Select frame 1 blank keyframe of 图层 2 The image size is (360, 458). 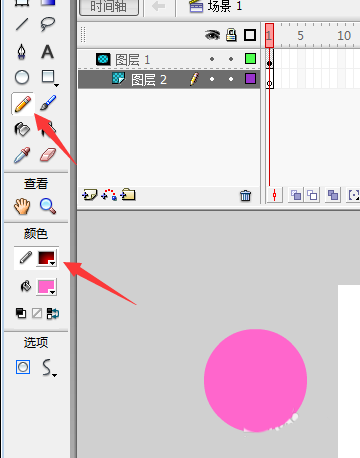click(x=269, y=79)
